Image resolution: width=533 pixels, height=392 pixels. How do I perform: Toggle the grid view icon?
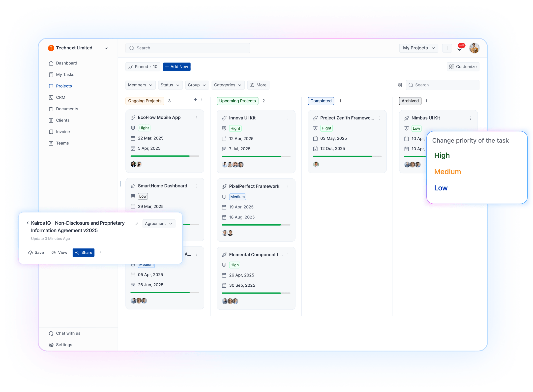point(400,85)
